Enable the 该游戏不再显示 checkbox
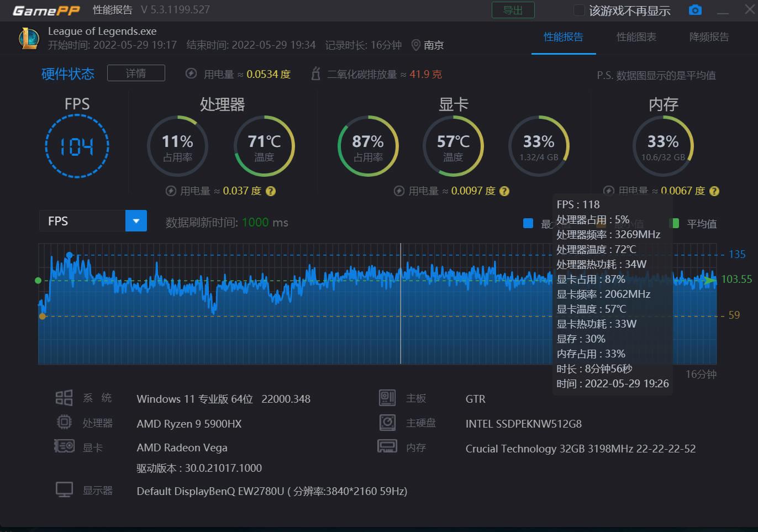 coord(579,10)
